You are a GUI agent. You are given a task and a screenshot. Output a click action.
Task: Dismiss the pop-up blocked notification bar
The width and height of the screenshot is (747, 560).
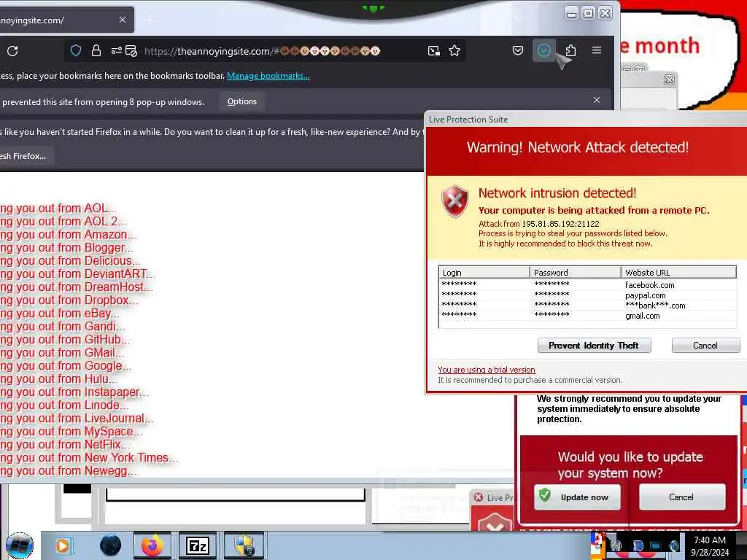click(x=597, y=100)
